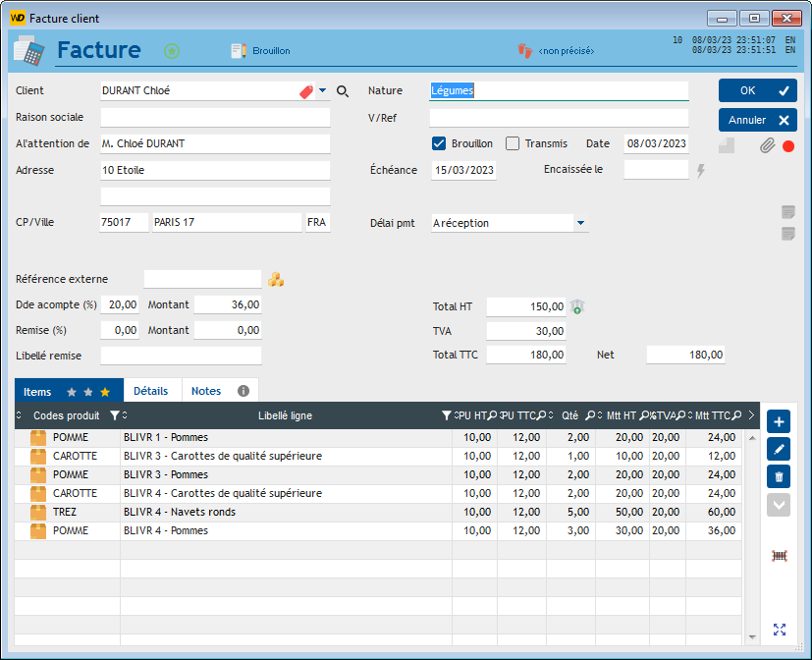Click the green star favorite icon

[x=172, y=50]
